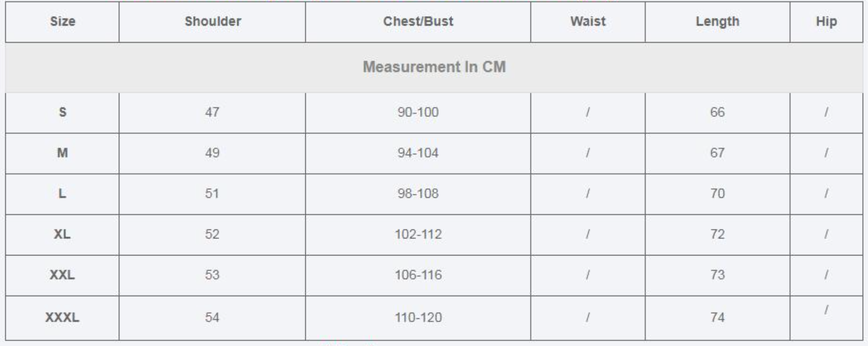Click the Size column header
Viewport: 868px width, 346px height.
[x=62, y=22]
